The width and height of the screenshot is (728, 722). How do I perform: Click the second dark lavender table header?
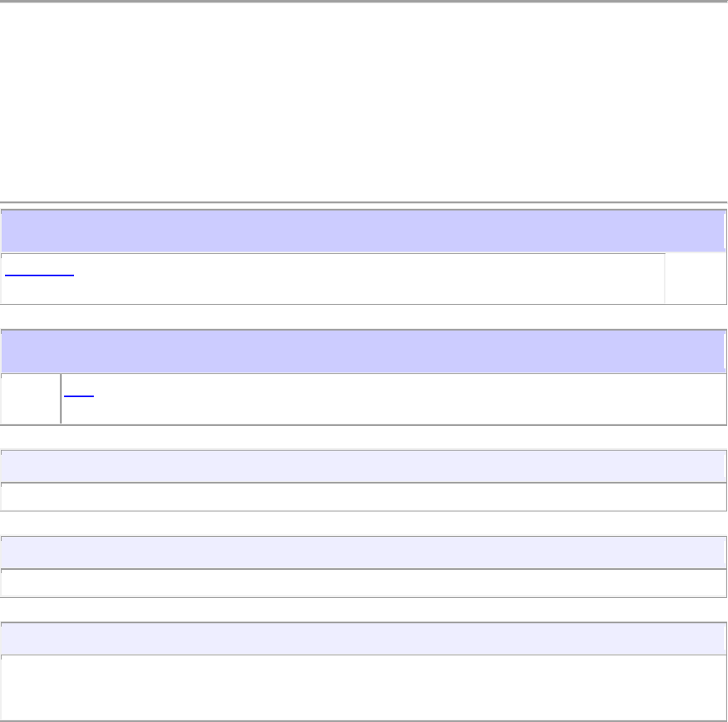[x=363, y=351]
